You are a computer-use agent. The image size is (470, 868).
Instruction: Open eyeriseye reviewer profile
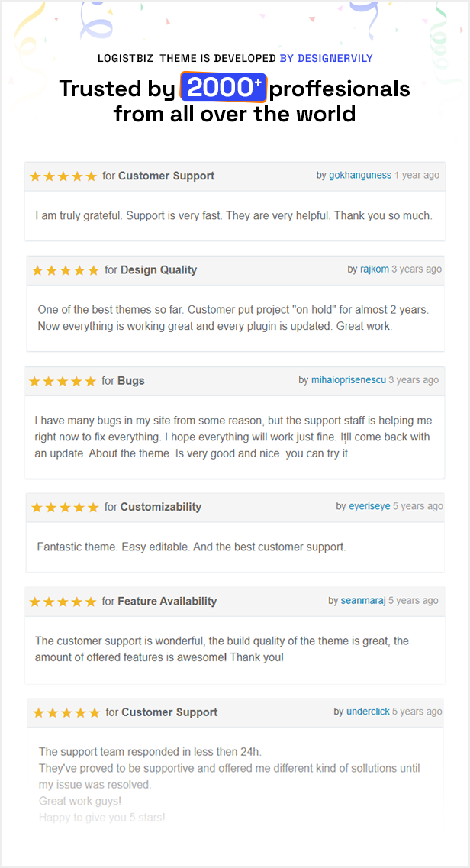pyautogui.click(x=369, y=507)
